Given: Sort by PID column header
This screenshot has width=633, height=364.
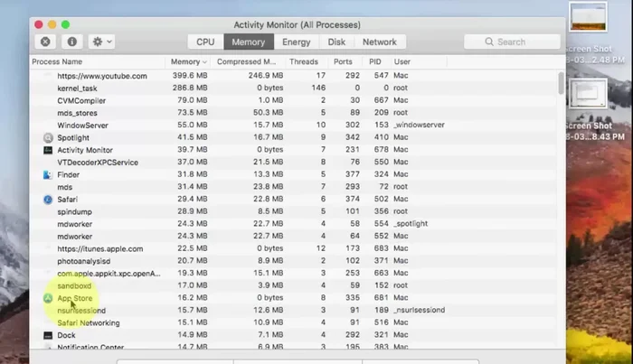Looking at the screenshot, I should (x=375, y=61).
